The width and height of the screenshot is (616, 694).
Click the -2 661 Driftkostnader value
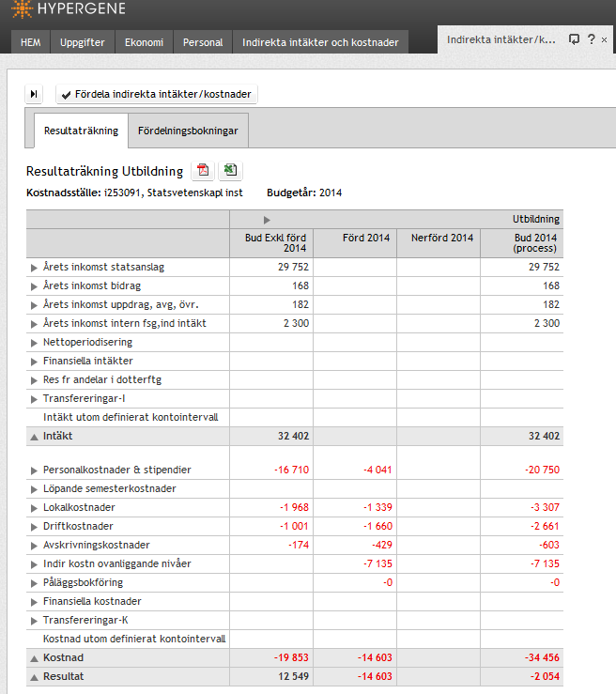tap(546, 526)
